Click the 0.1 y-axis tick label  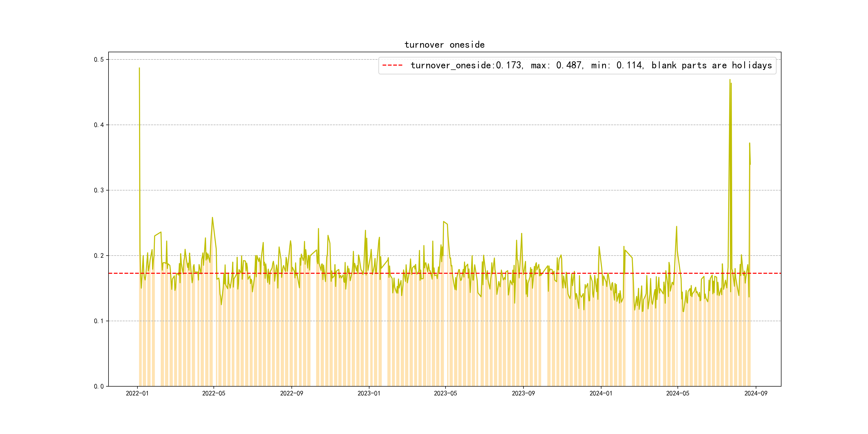(99, 321)
